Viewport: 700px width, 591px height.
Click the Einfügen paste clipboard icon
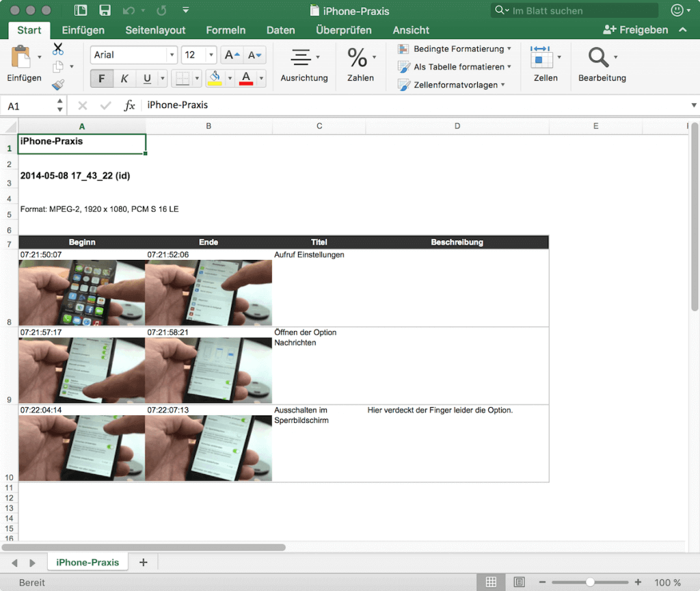20,57
